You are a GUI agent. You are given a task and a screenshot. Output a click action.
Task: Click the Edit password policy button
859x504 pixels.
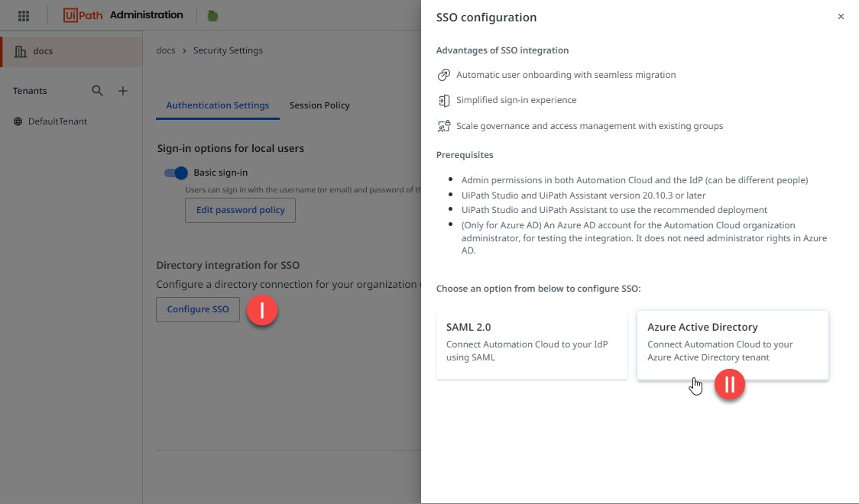tap(240, 210)
